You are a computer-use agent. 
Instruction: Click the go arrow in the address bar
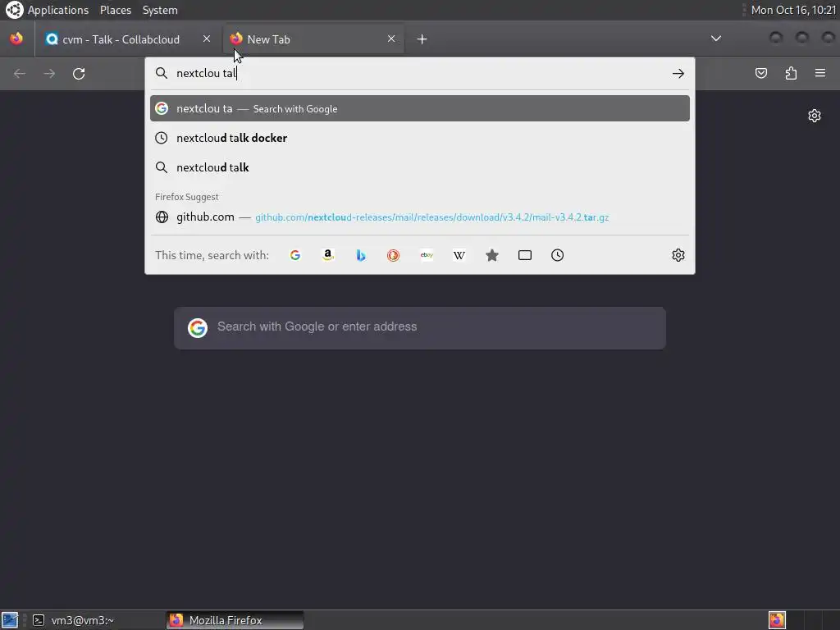(x=678, y=73)
